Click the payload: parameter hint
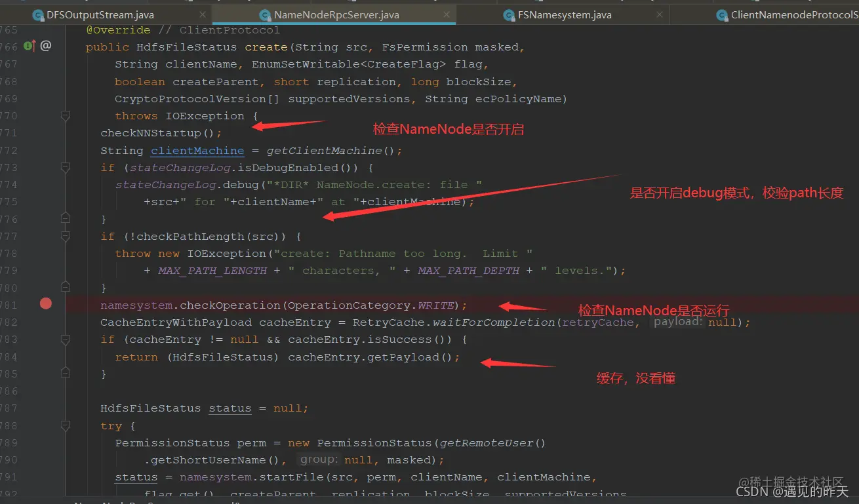Image resolution: width=859 pixels, height=504 pixels. (x=678, y=322)
